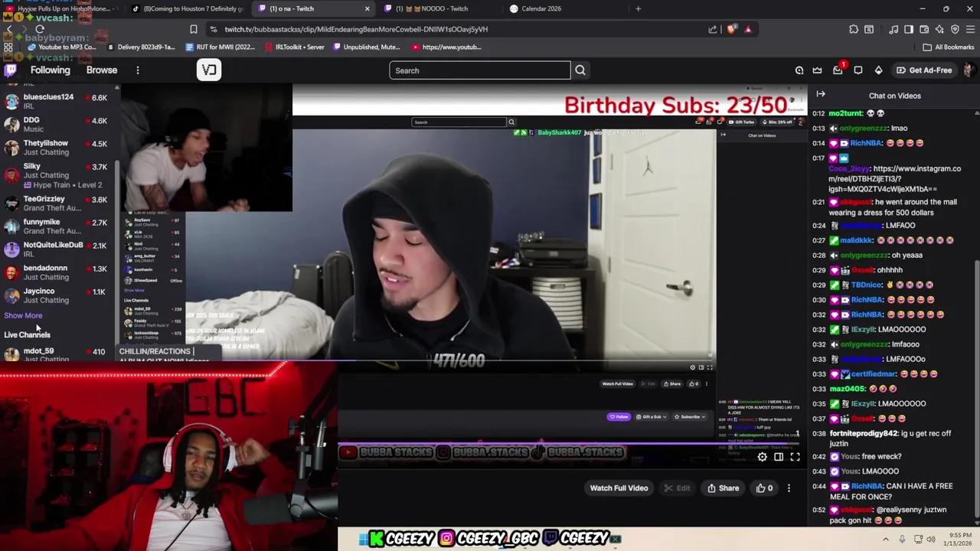The image size is (980, 551).
Task: Open the clip's three-dot more options
Action: 789,488
